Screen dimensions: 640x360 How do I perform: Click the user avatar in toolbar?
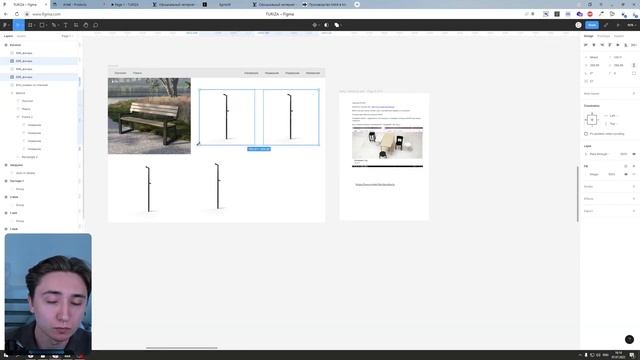tap(578, 25)
